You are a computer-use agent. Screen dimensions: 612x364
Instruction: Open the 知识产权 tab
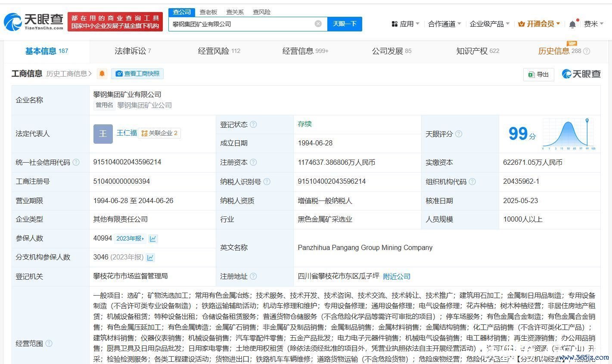coord(478,51)
